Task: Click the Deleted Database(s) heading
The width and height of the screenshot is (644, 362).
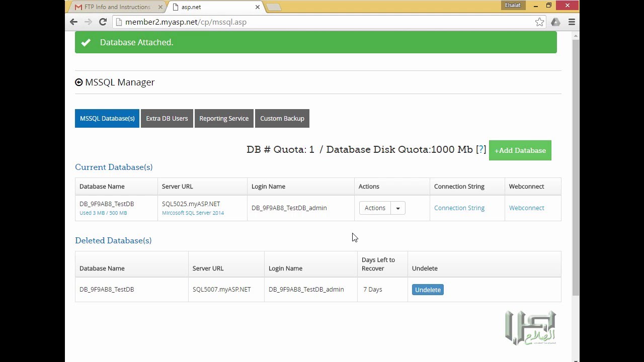Action: [113, 241]
